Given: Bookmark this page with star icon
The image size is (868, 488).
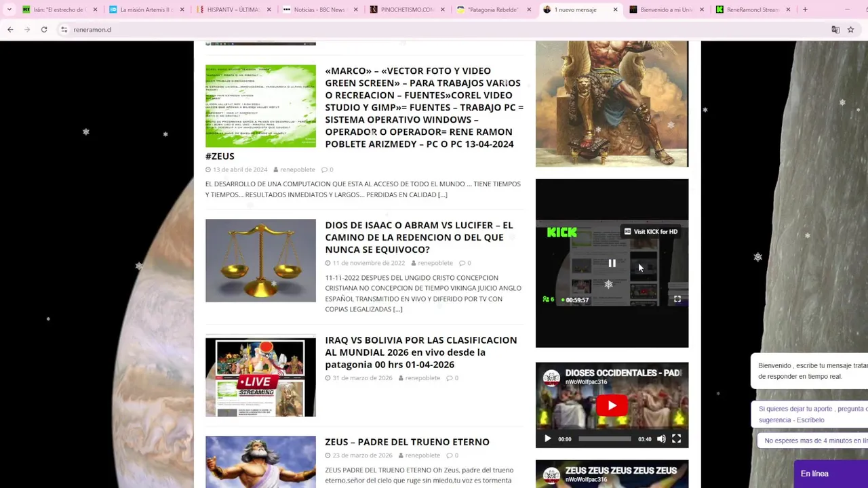Looking at the screenshot, I should 850,30.
